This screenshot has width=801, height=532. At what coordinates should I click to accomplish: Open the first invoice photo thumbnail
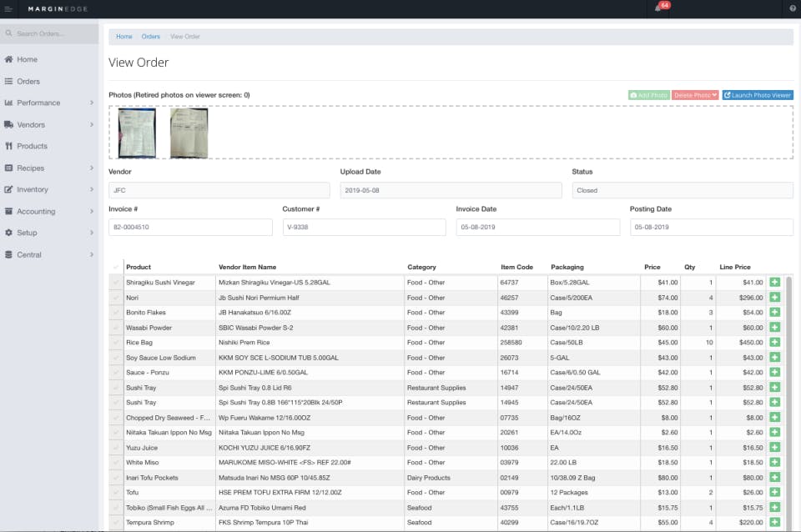click(137, 132)
